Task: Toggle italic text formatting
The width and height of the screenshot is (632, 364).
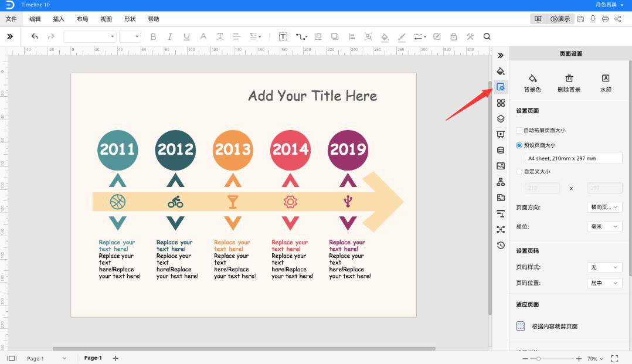Action: coord(169,37)
